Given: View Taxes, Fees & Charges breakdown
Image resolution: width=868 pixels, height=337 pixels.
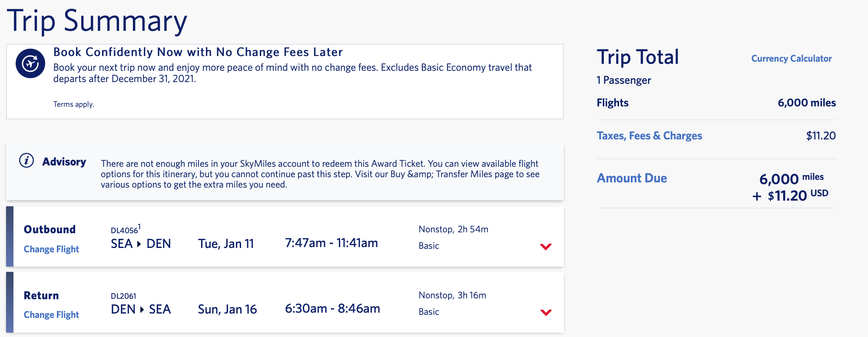Looking at the screenshot, I should pyautogui.click(x=649, y=136).
